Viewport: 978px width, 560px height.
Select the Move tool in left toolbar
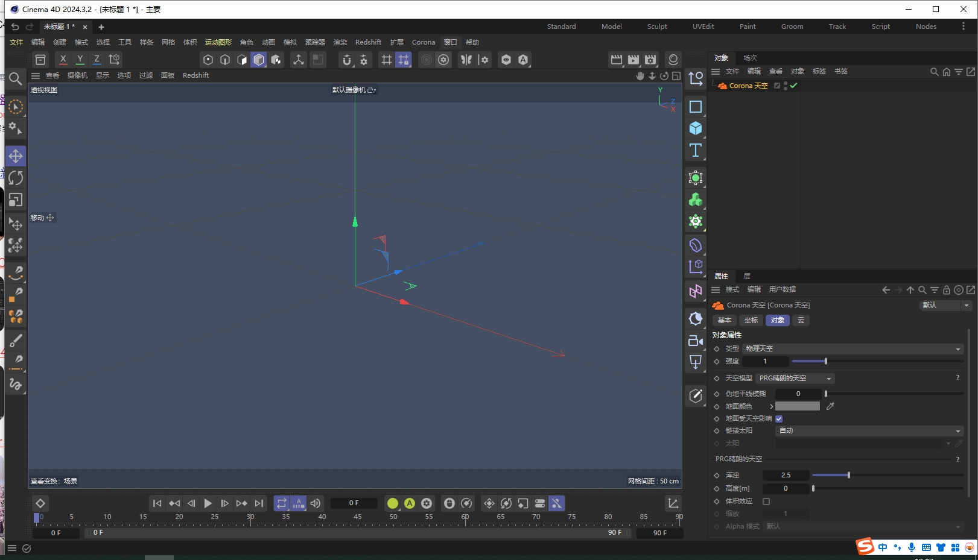(x=16, y=156)
